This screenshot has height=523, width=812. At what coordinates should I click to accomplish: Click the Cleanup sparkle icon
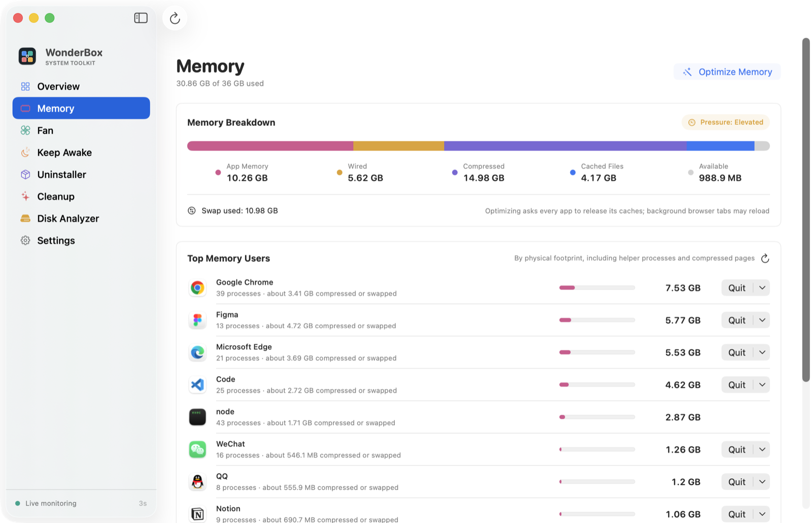25,197
